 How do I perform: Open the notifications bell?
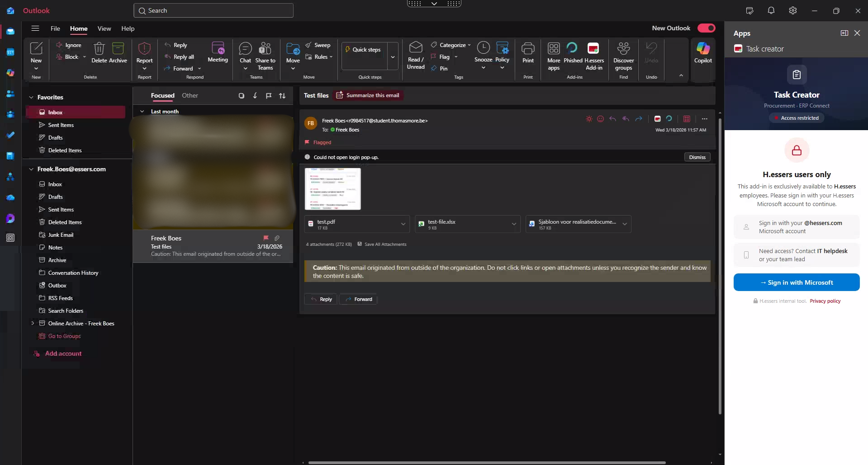pos(771,11)
